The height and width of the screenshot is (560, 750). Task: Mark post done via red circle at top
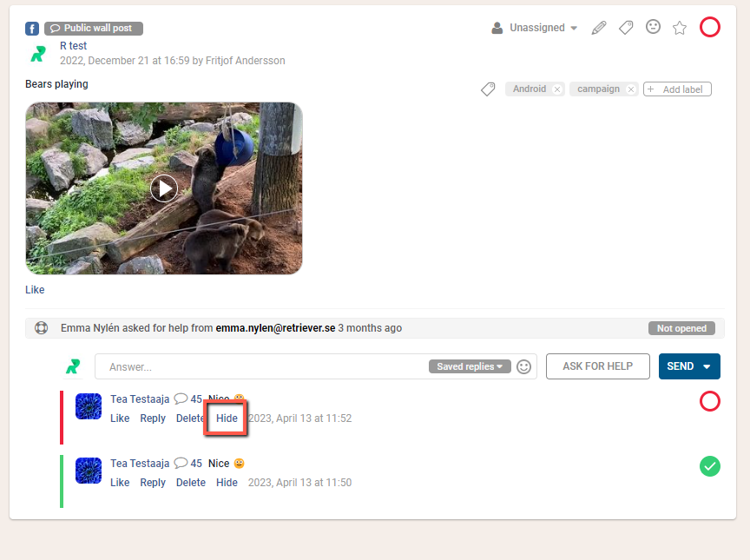pos(710,27)
